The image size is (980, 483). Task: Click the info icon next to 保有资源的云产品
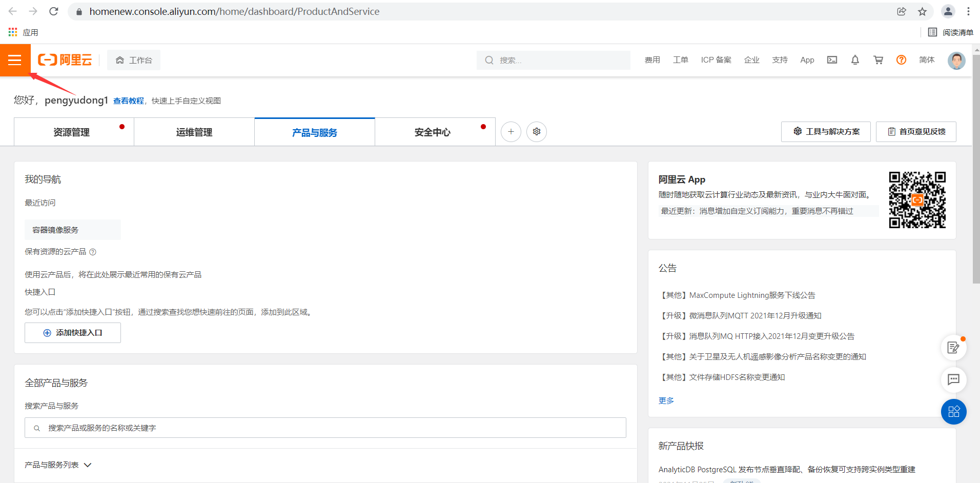point(93,252)
